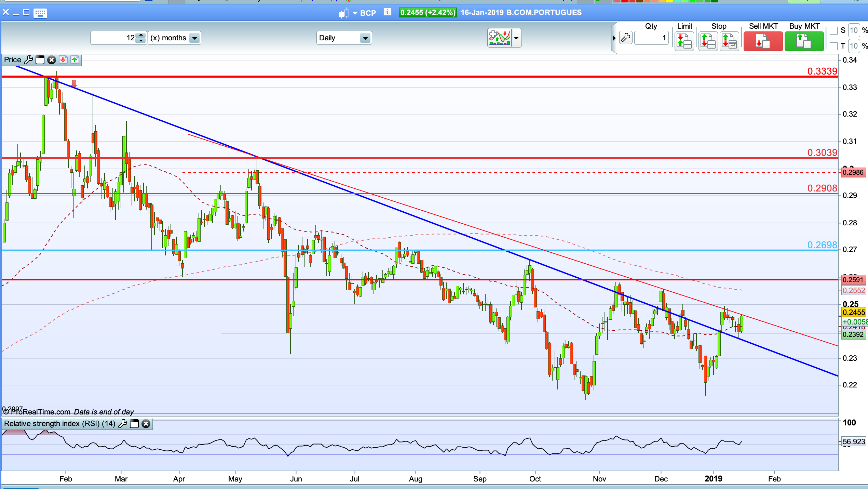This screenshot has height=489, width=868.
Task: Open the indicators menu arrow
Action: click(x=516, y=38)
